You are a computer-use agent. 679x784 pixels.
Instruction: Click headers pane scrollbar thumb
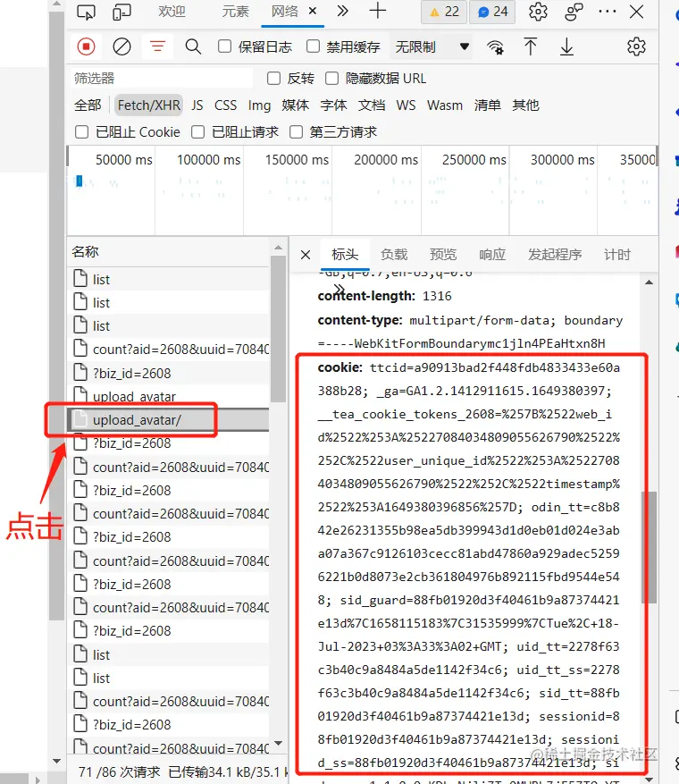[649, 547]
